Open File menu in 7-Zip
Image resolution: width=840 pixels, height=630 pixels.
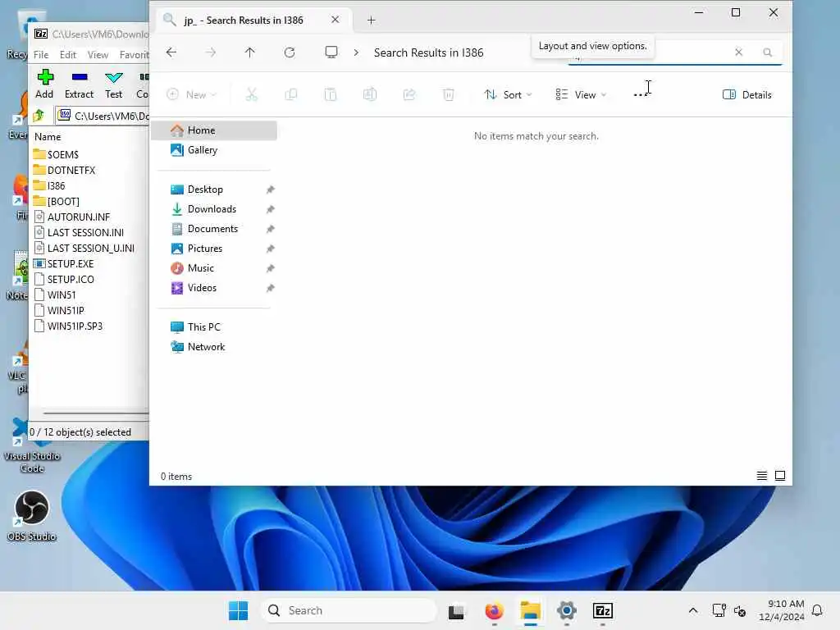pyautogui.click(x=41, y=55)
